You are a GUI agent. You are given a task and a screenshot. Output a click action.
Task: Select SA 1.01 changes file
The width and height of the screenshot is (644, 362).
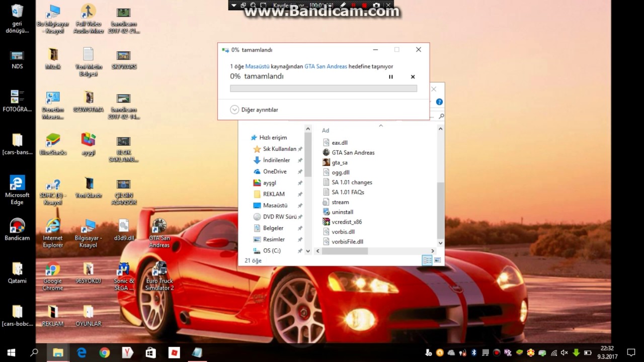pos(347,183)
